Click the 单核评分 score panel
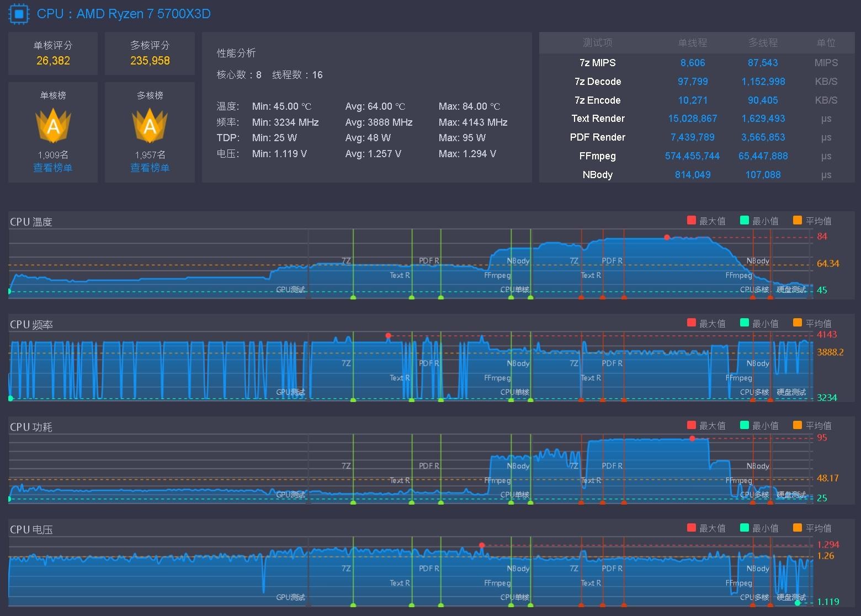Screen dimensions: 861x616 pyautogui.click(x=52, y=53)
